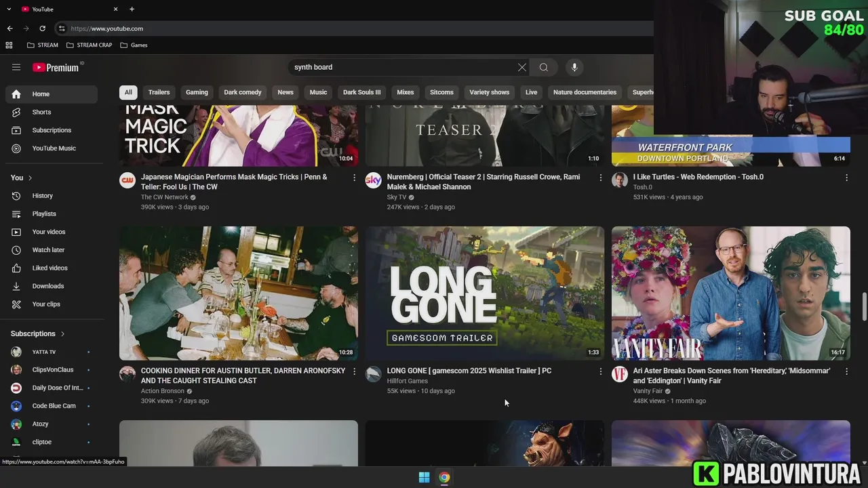The width and height of the screenshot is (868, 488).
Task: Click The CW Network channel avatar
Action: click(x=127, y=180)
